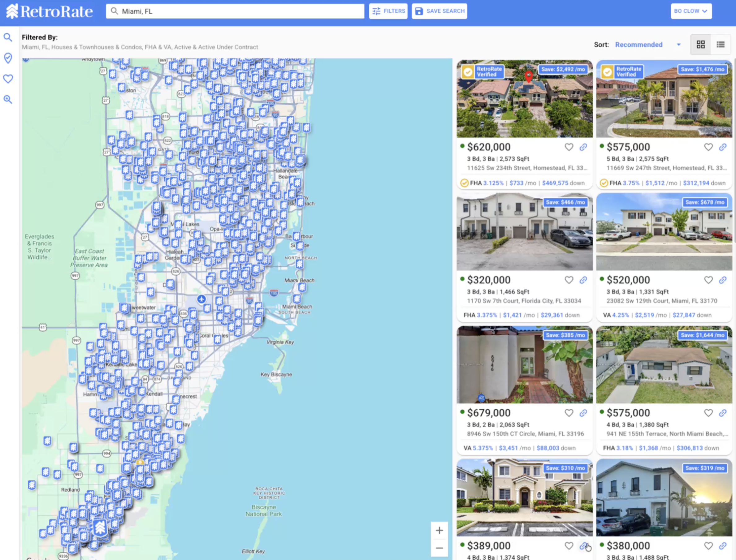Switch to grid view layout
The width and height of the screenshot is (736, 560).
(x=701, y=44)
